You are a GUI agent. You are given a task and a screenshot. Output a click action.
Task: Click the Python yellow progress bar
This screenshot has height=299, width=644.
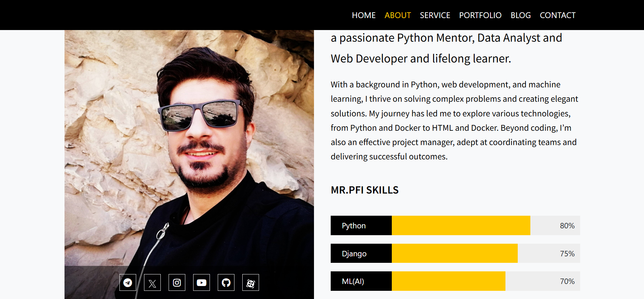pyautogui.click(x=461, y=226)
